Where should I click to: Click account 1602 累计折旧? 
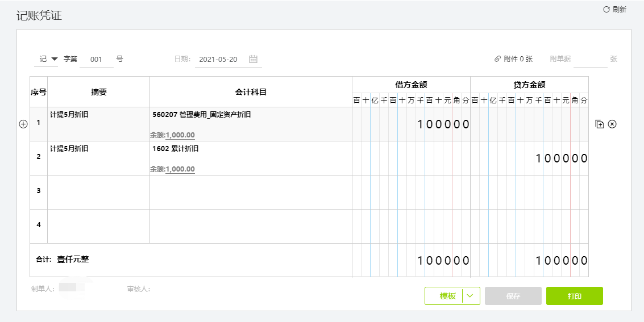[176, 149]
